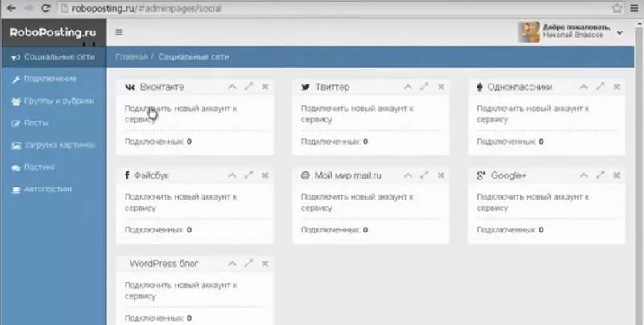
Task: Collapse the WordPress блог panel
Action: click(x=233, y=263)
